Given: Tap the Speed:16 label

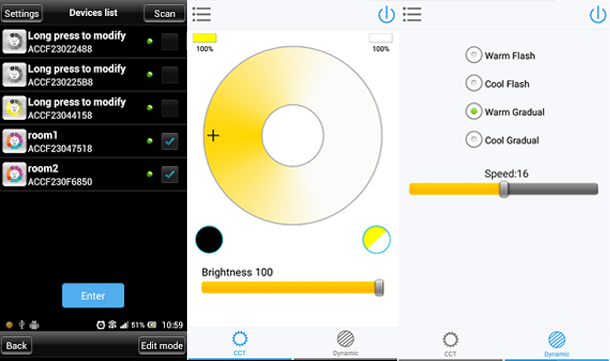Looking at the screenshot, I should [x=506, y=173].
